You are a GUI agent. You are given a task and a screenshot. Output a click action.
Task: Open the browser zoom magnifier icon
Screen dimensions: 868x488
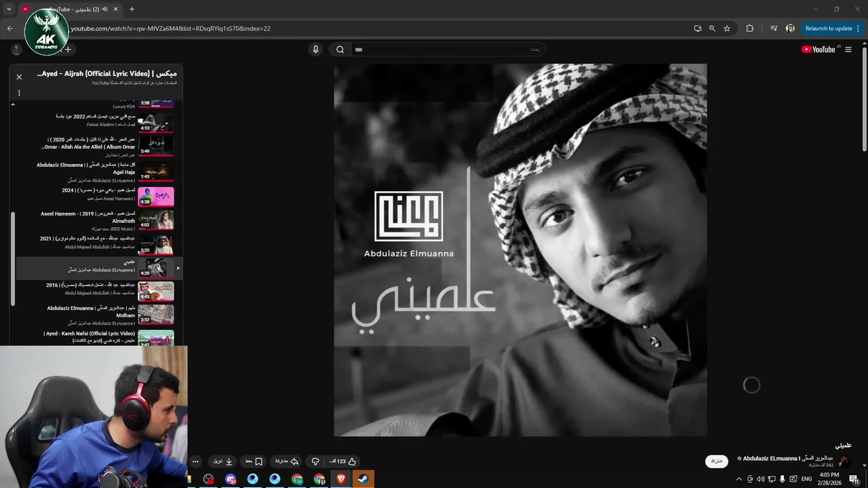click(x=712, y=28)
